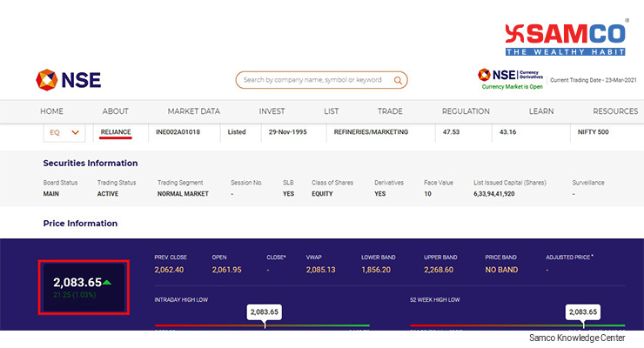The height and width of the screenshot is (348, 644).
Task: Click the 52 week high low bar
Action: [518, 326]
